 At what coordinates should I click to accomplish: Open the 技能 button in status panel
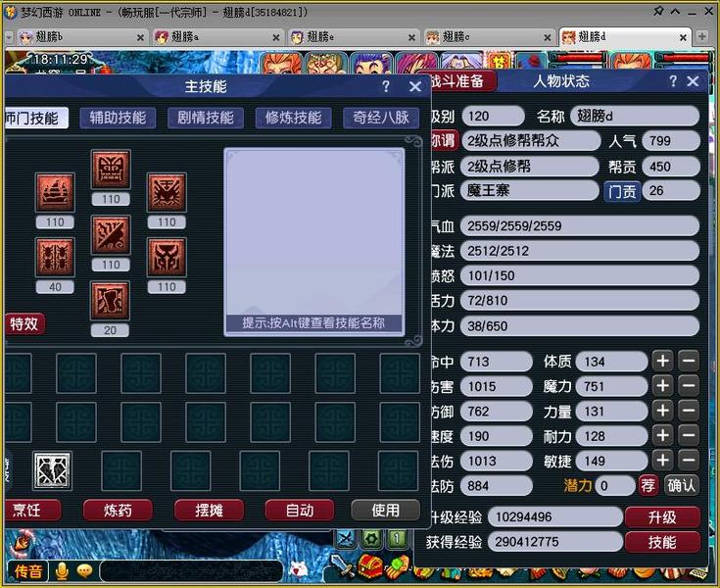662,542
